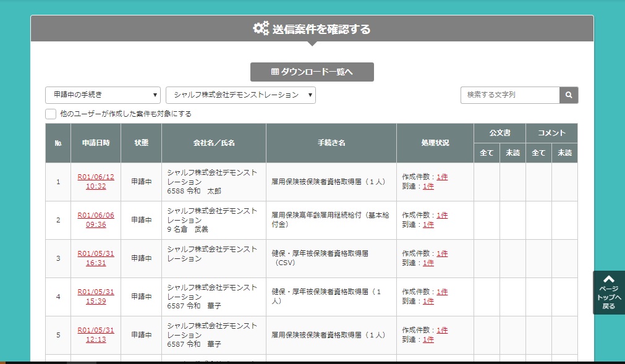
Task: Click 作成件数 1件 link in row 1
Action: click(x=442, y=177)
